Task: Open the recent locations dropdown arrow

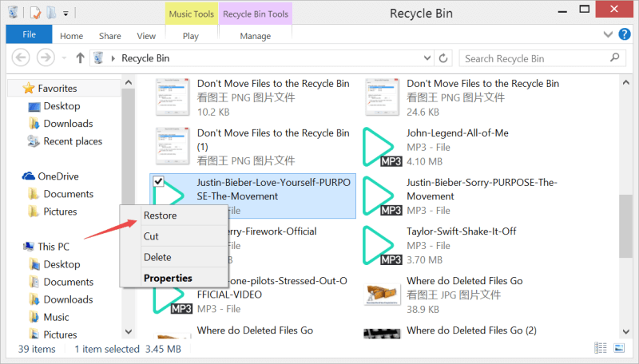Action: point(64,58)
